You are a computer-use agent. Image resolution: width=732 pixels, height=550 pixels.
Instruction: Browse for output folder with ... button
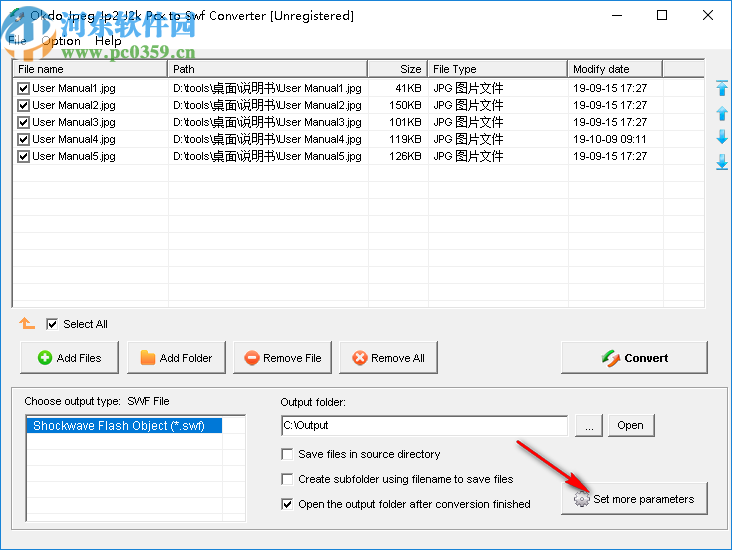(x=589, y=425)
